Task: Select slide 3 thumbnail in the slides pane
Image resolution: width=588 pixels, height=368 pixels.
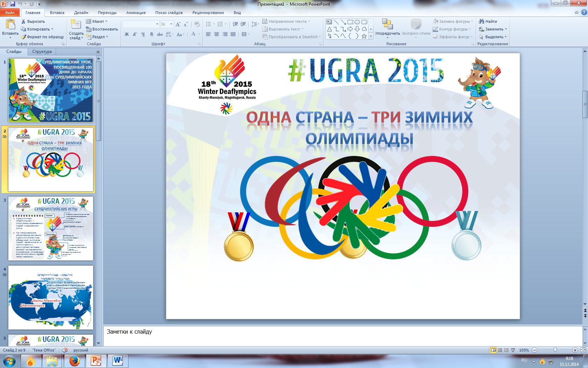Action: point(51,229)
